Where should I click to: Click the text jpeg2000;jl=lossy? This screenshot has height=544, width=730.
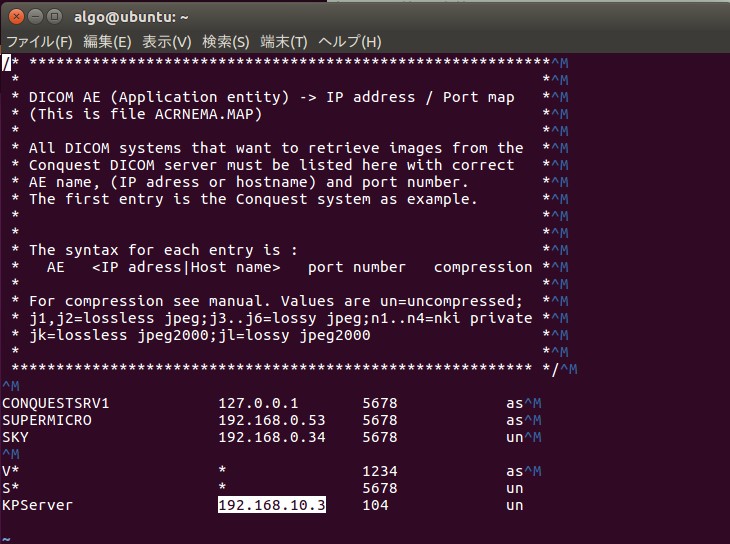(213, 335)
